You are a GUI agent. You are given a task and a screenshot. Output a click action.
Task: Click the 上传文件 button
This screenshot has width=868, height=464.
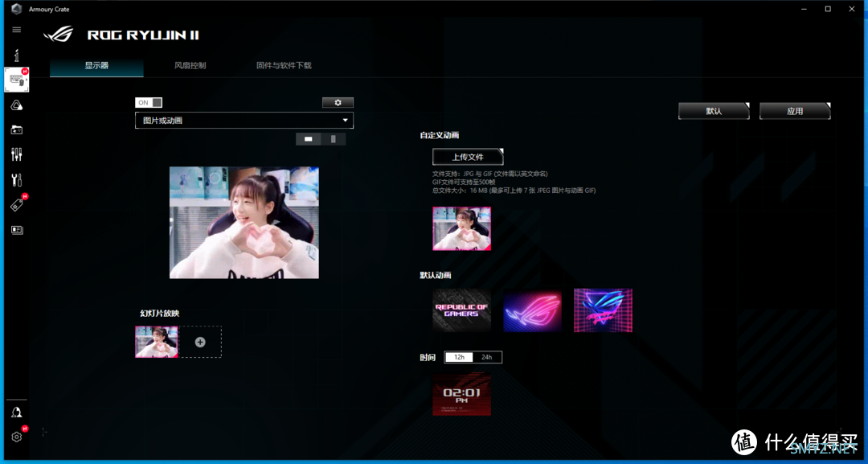pos(468,157)
